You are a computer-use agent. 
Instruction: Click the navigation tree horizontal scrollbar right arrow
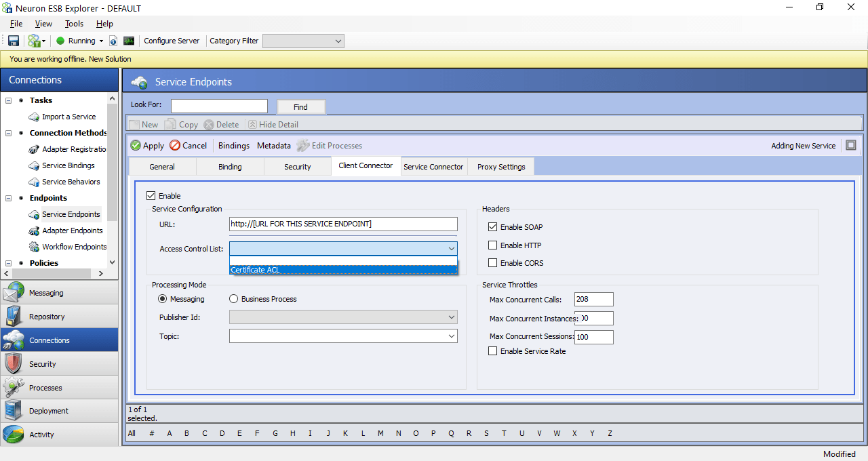101,274
